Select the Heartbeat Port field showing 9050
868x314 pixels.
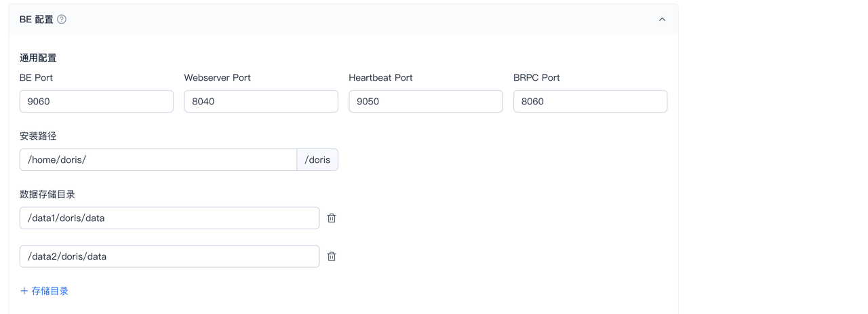[426, 102]
